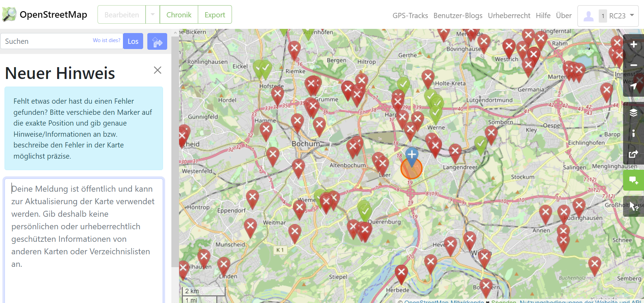Viewport: 644px width, 303px height.
Task: Open the map legend info
Action: coord(633,133)
